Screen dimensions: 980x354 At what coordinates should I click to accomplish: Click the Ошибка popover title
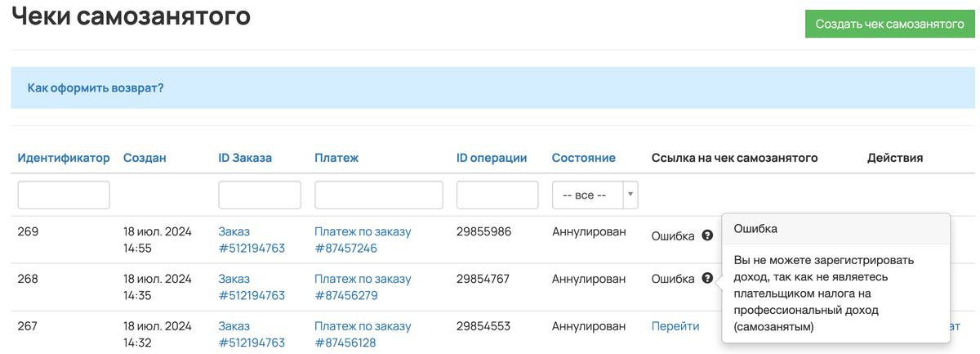(x=755, y=229)
